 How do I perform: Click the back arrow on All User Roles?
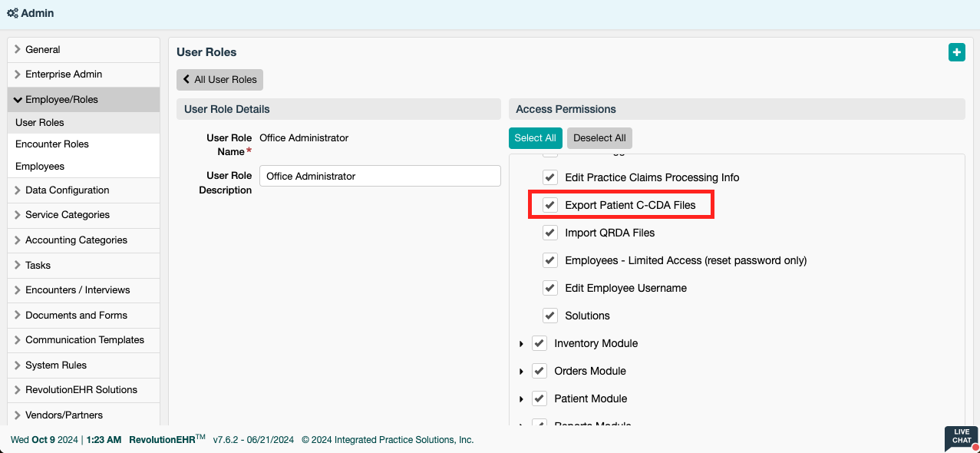click(186, 79)
